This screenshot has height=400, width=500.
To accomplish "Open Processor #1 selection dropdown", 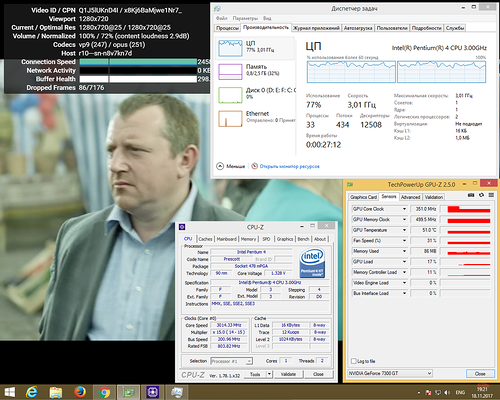I will coord(231,361).
